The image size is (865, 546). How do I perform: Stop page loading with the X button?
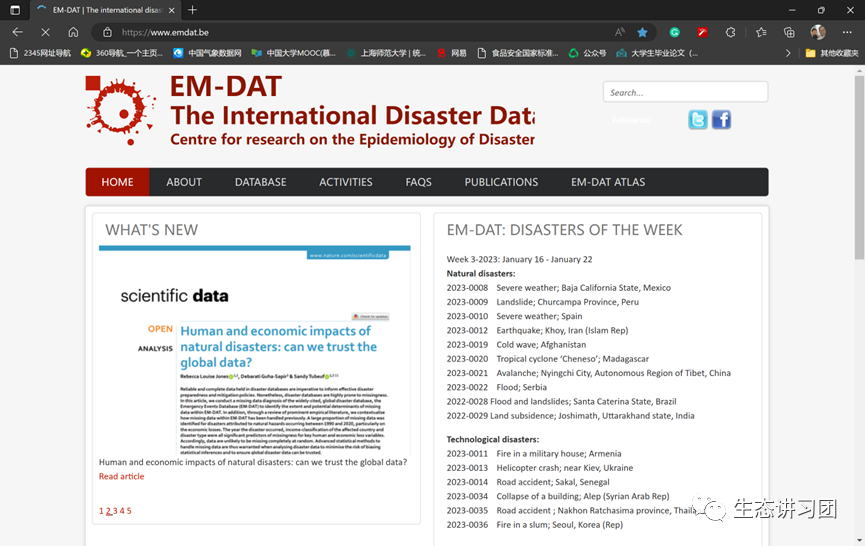[45, 32]
